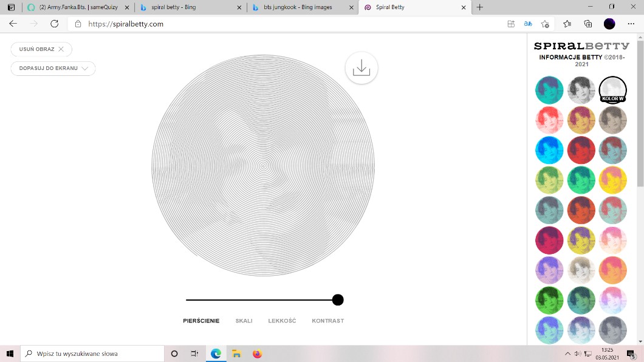This screenshot has width=644, height=362.
Task: Remove image with USUŃ OBRAZ button
Action: [x=41, y=49]
